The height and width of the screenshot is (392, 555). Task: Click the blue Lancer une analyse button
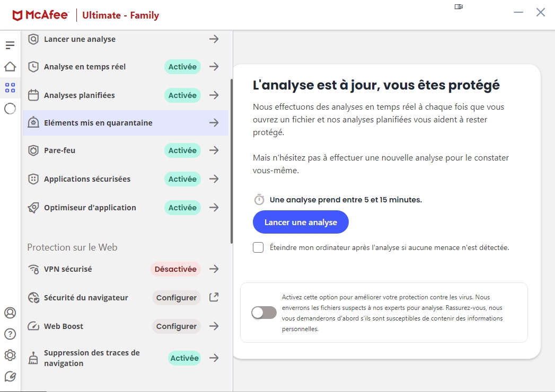[x=301, y=222]
